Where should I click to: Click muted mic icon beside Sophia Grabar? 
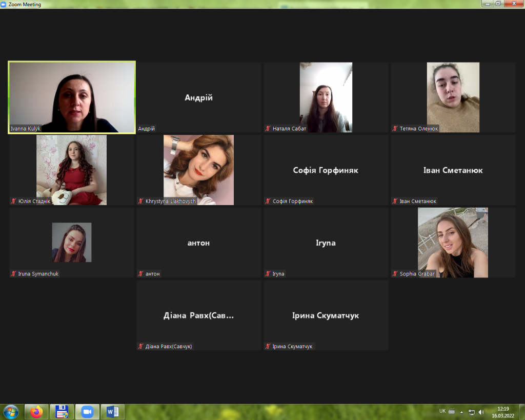395,274
